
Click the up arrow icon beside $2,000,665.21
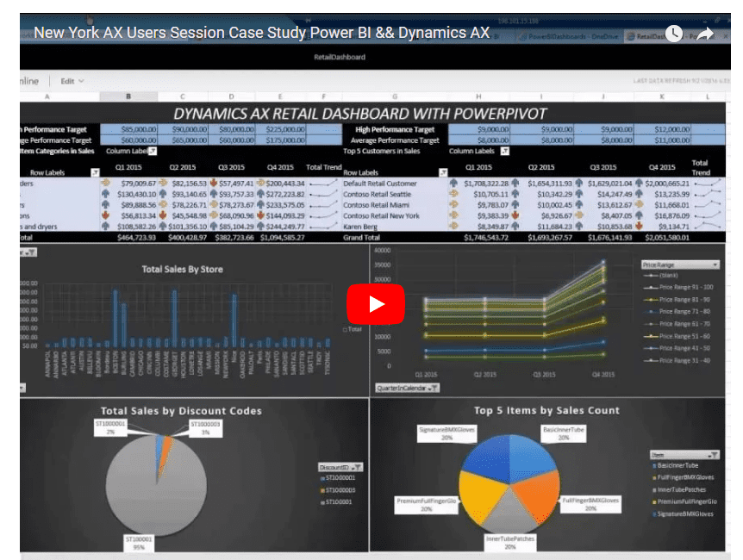[640, 183]
